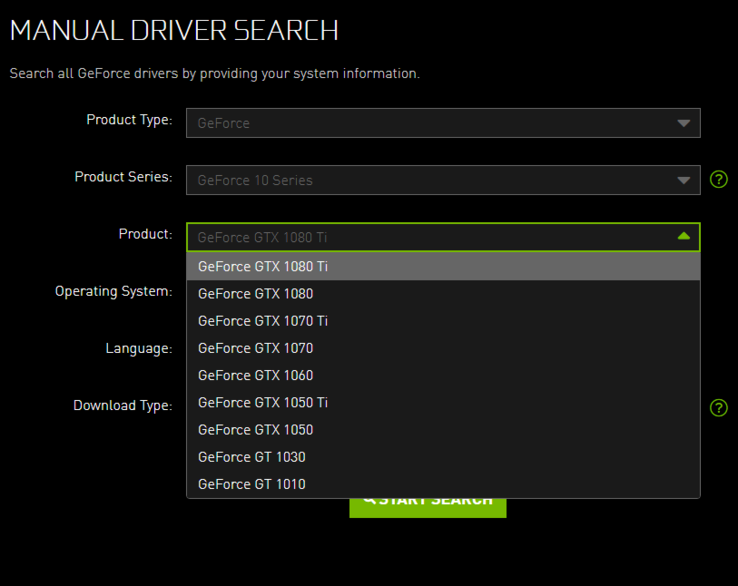This screenshot has width=738, height=586.
Task: Choose GeForce GTX 1060 from products
Action: point(256,375)
